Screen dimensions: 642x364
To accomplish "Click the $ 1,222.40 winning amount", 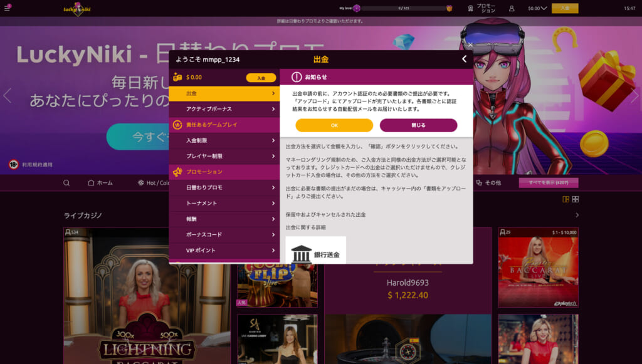I will point(408,295).
